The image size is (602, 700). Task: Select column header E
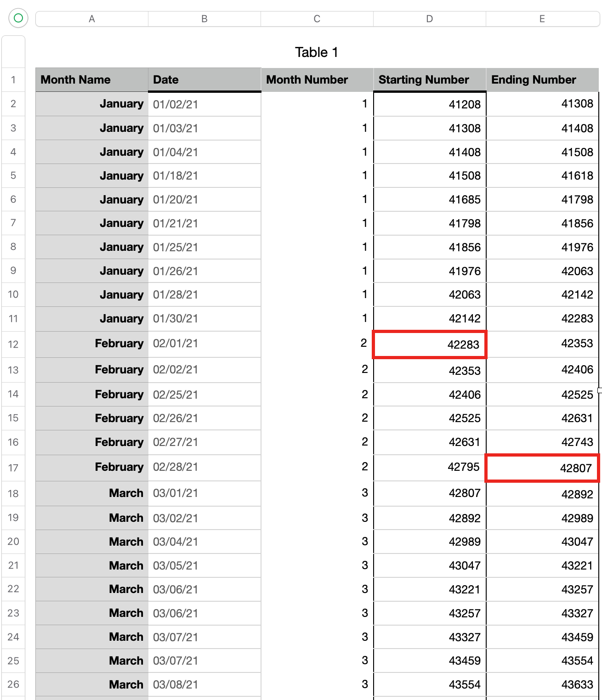coord(542,19)
